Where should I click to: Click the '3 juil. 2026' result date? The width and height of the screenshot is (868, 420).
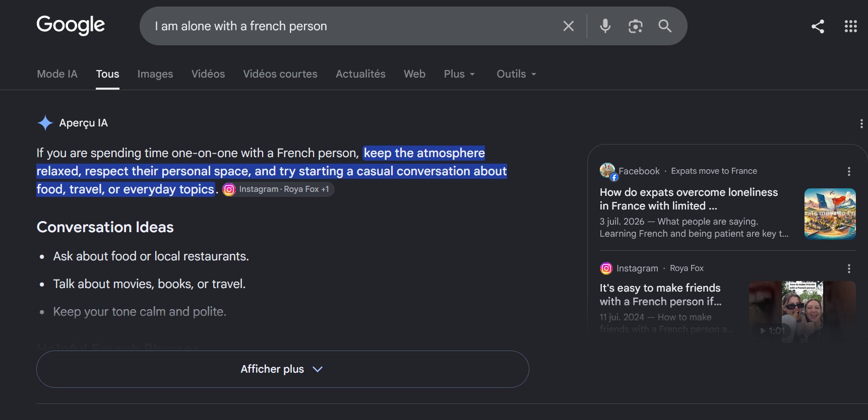[622, 222]
